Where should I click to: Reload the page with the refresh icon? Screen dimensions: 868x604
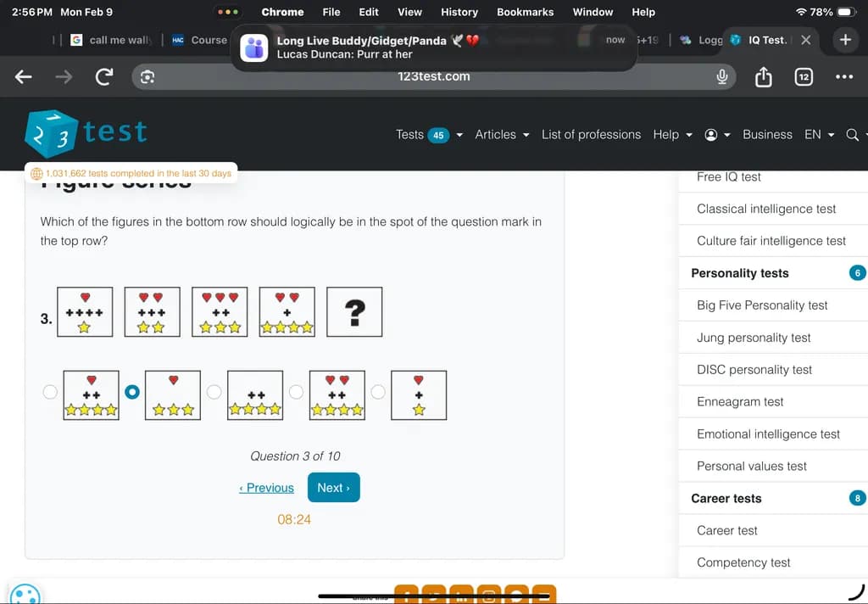coord(104,76)
